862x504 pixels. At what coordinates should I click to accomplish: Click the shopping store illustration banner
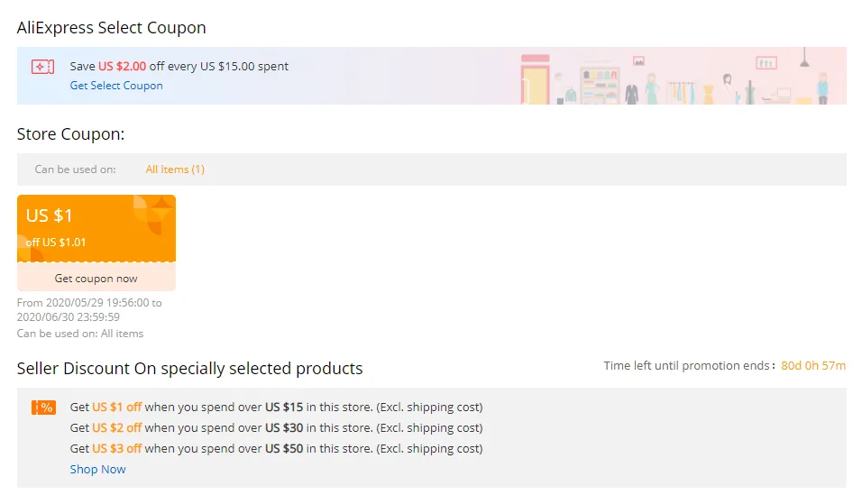point(682,77)
